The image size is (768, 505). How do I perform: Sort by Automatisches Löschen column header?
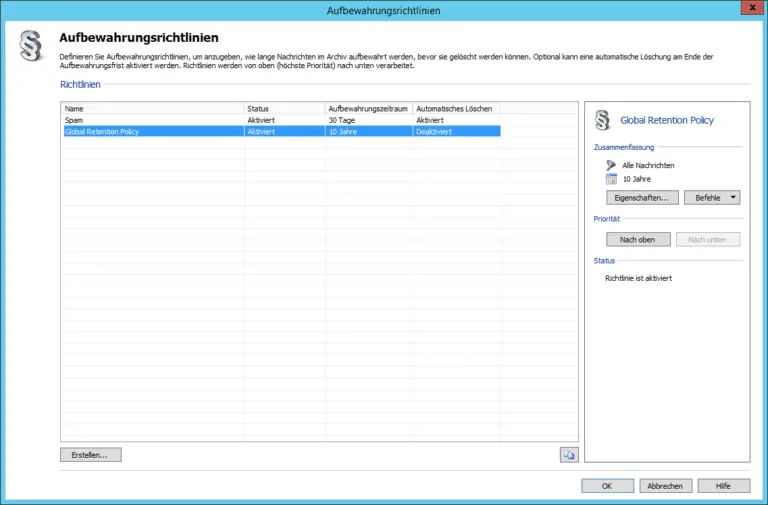pos(455,108)
